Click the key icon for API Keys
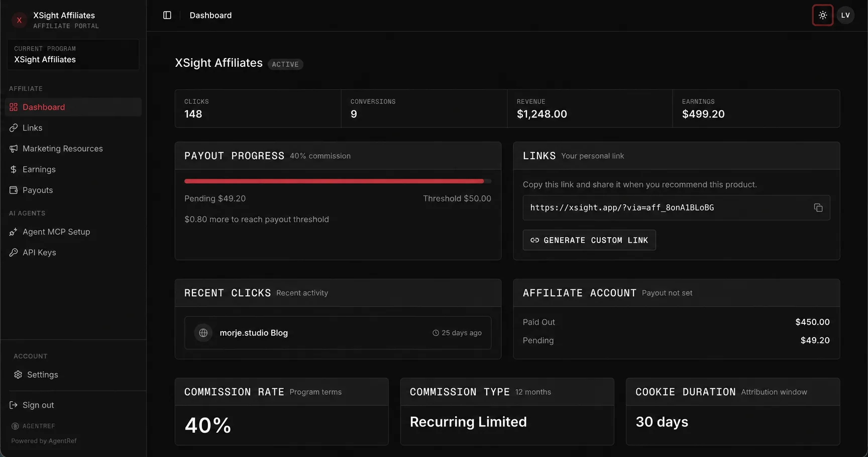Viewport: 868px width, 457px height. click(x=14, y=252)
